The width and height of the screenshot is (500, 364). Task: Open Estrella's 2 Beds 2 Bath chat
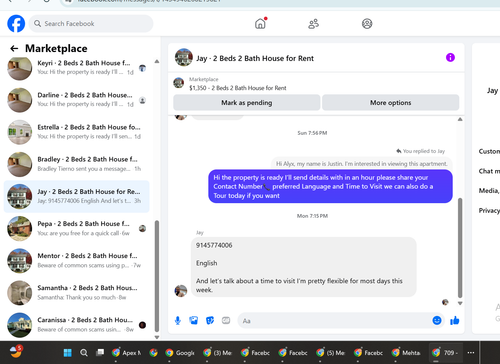(77, 132)
